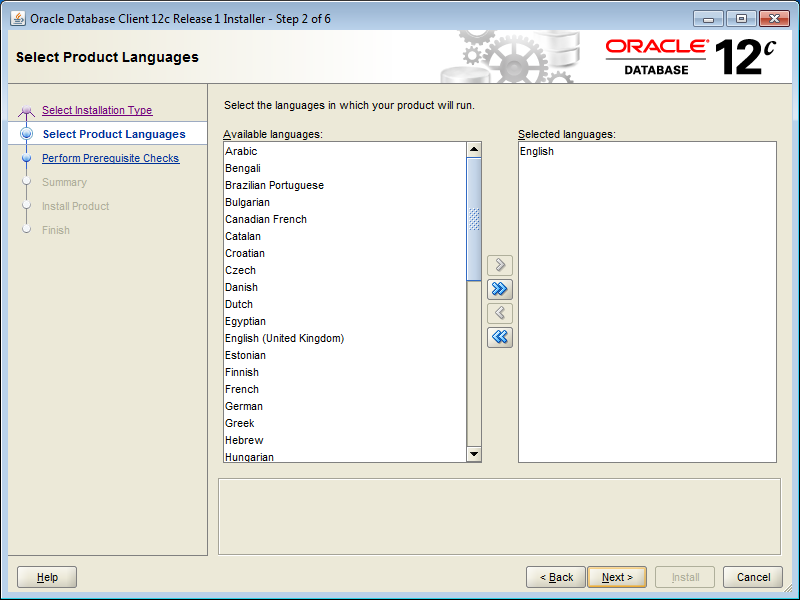Cancel the installation
This screenshot has height=600, width=800.
coord(753,577)
